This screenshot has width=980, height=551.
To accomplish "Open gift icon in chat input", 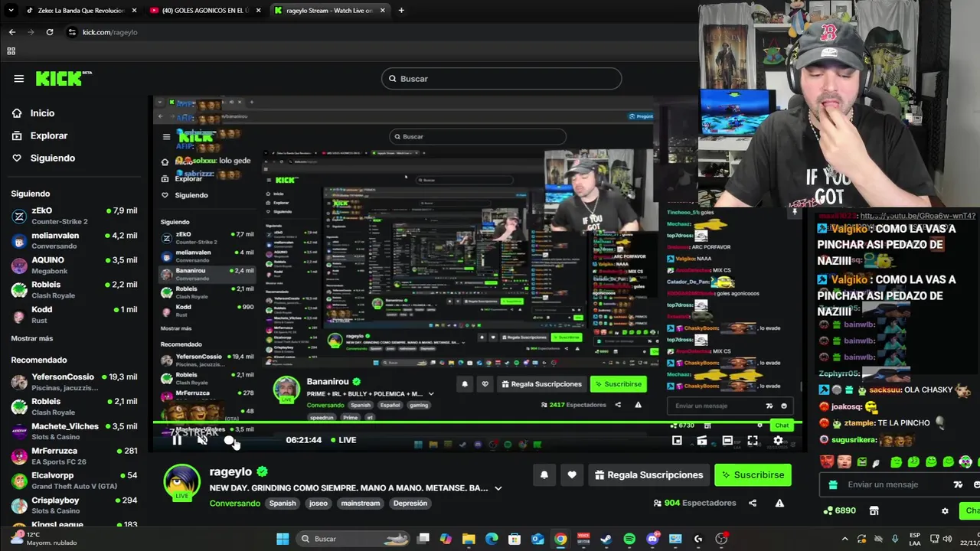I will pyautogui.click(x=833, y=484).
